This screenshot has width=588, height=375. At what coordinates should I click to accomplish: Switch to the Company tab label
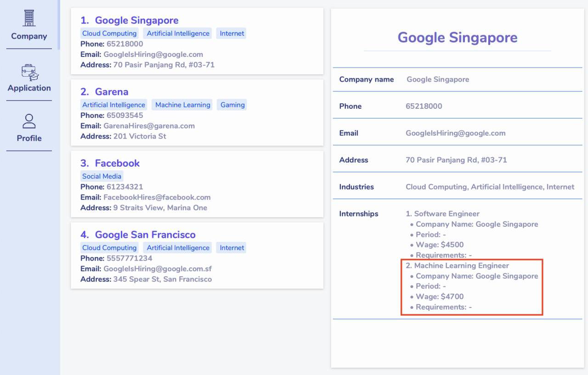pyautogui.click(x=29, y=36)
